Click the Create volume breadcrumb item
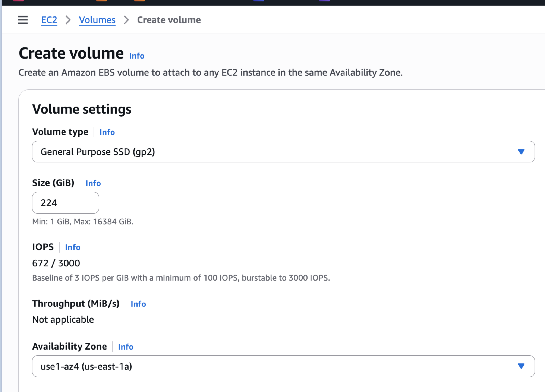Image resolution: width=545 pixels, height=392 pixels. pos(169,20)
